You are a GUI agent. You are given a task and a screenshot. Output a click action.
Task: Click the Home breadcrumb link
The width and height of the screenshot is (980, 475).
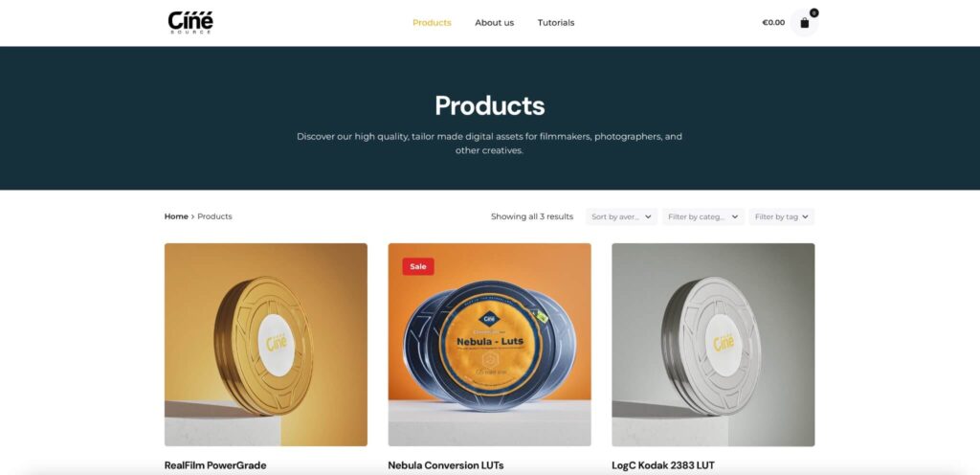coord(176,216)
